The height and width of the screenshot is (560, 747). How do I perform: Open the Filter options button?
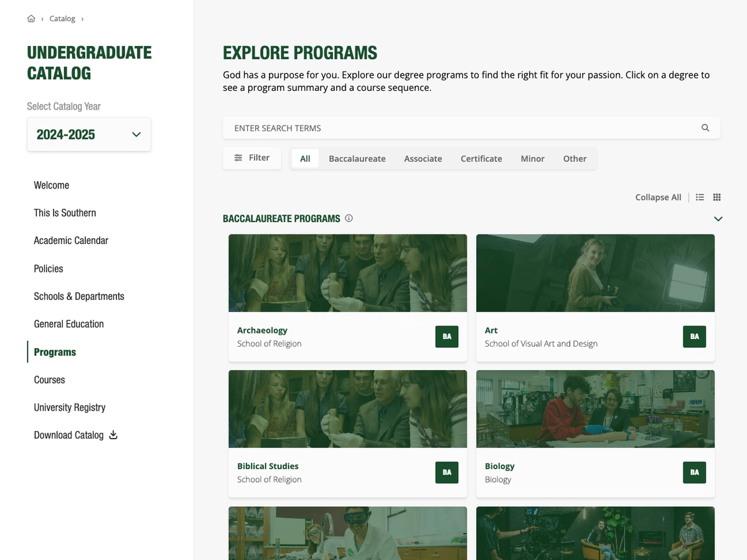tap(251, 158)
